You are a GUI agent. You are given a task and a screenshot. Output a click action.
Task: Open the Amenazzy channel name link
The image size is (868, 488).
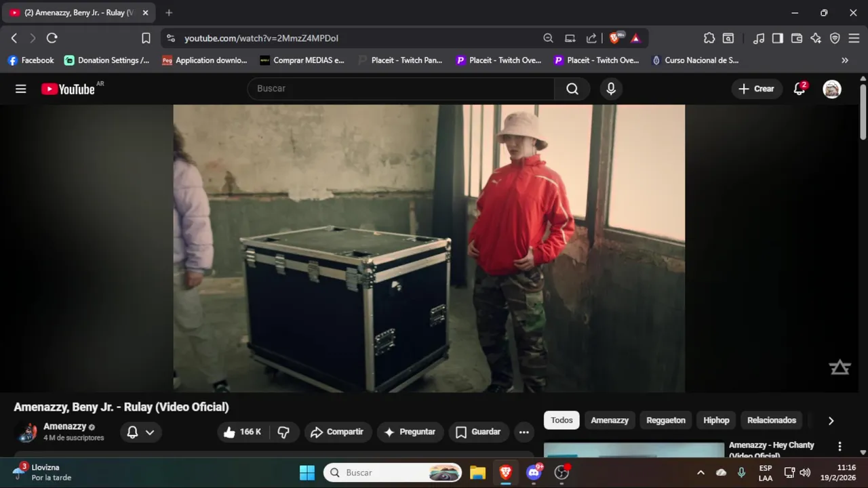pos(65,426)
